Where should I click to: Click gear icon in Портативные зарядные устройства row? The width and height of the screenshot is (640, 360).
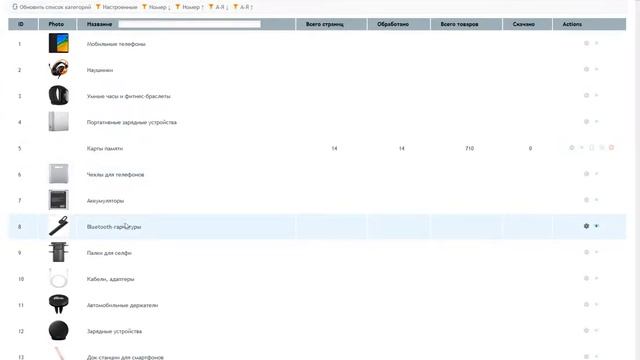tap(587, 122)
